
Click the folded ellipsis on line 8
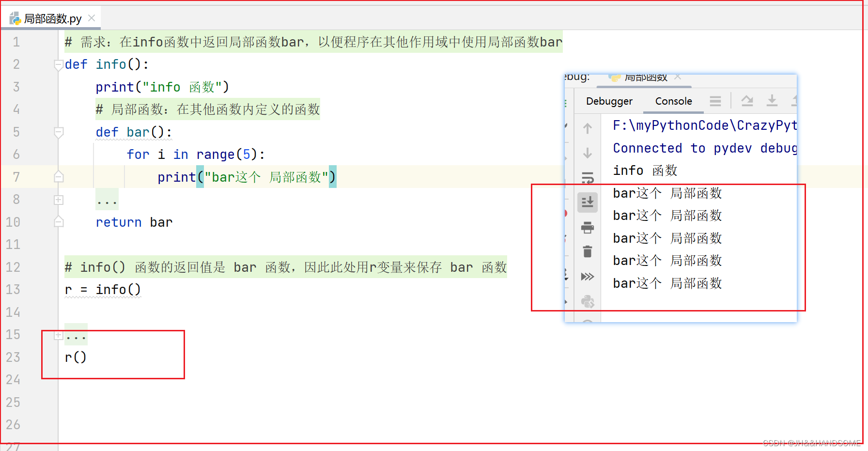107,200
